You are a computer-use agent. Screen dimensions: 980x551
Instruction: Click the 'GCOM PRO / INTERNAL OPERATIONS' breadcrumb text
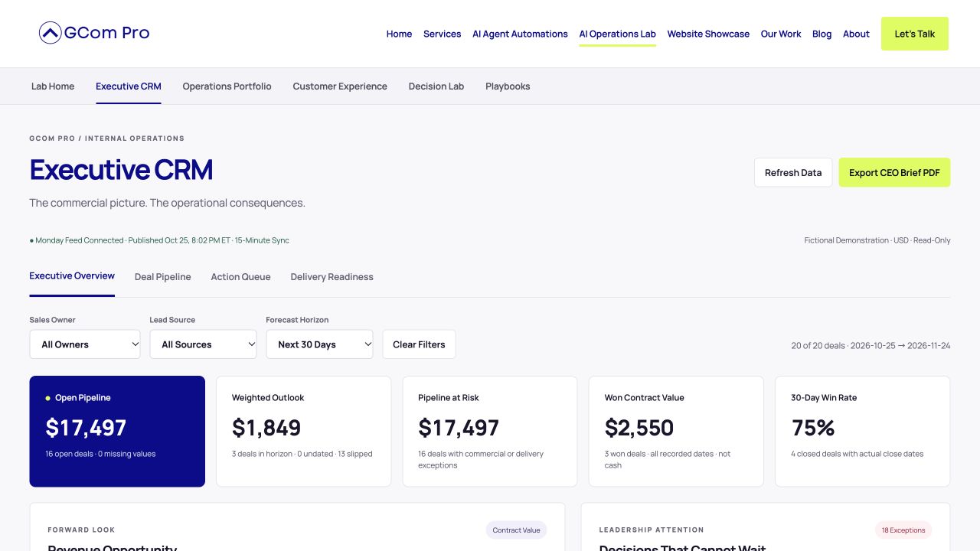click(x=107, y=139)
